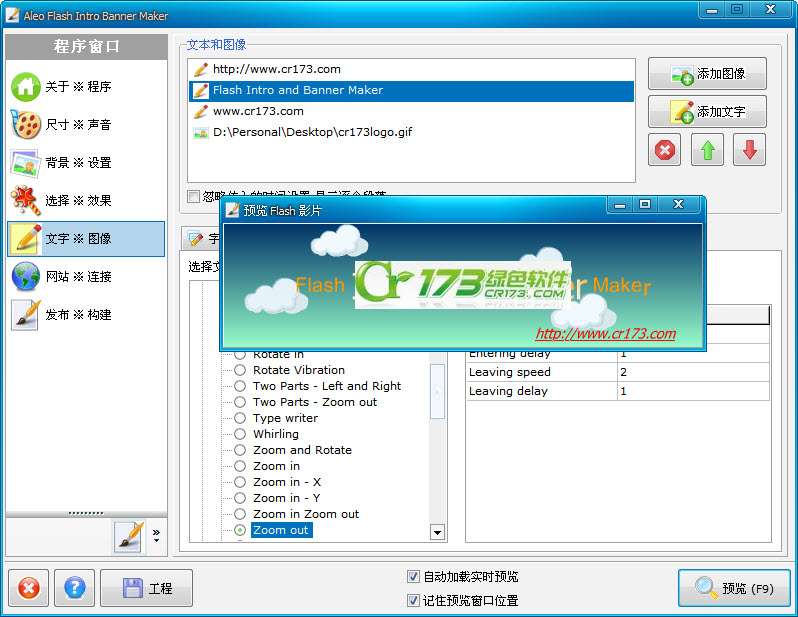Select cr173logo.gif image entry
798x617 pixels.
point(411,132)
